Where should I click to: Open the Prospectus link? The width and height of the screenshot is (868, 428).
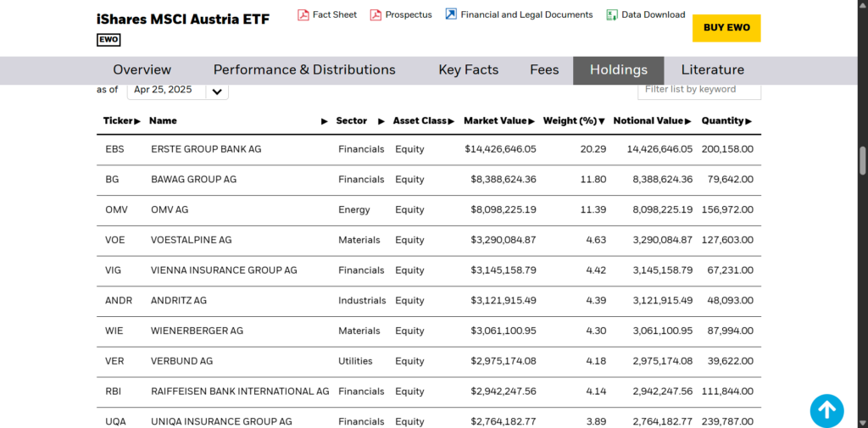point(408,14)
